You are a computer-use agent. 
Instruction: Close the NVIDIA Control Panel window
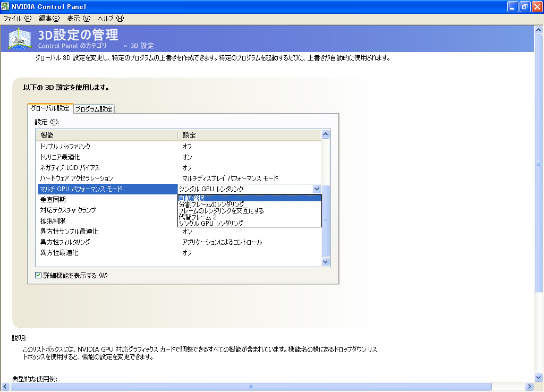click(x=537, y=6)
